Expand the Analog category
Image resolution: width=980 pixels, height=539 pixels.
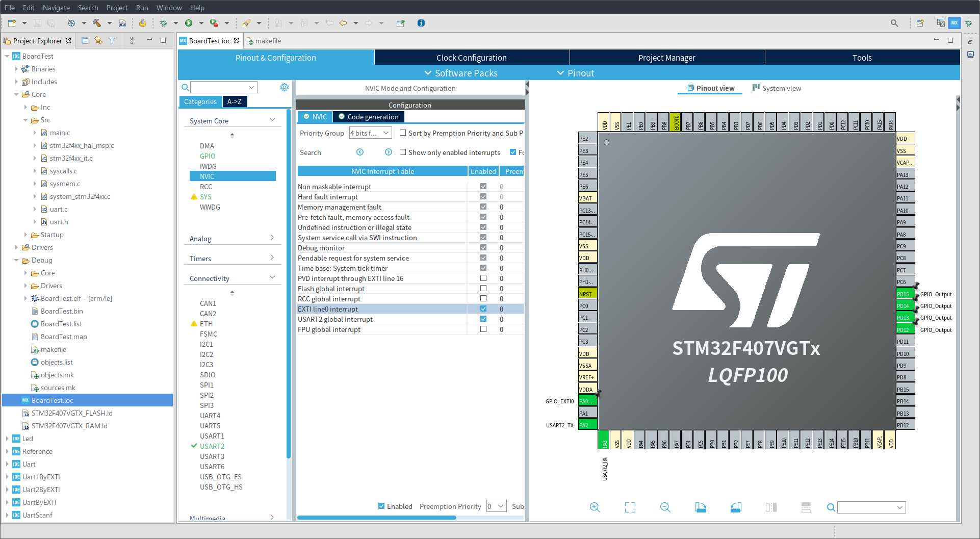(272, 238)
